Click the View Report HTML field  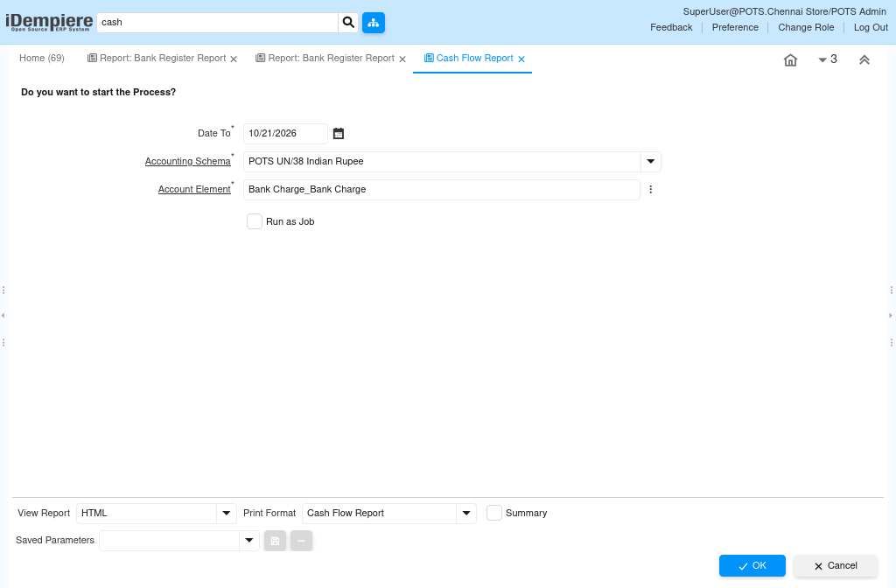coord(146,513)
